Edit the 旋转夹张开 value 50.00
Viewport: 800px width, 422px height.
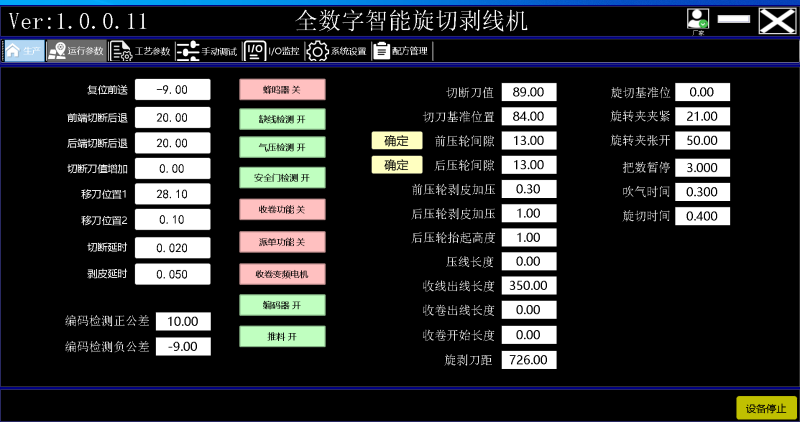coord(702,140)
